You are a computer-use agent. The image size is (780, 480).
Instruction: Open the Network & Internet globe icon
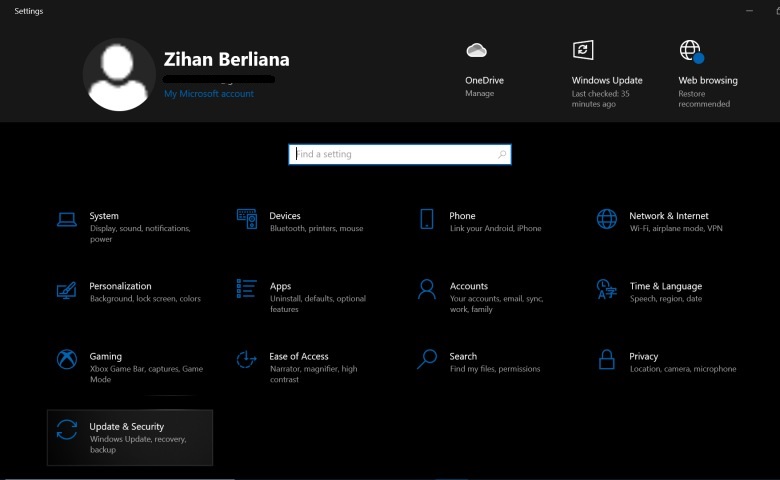click(607, 219)
